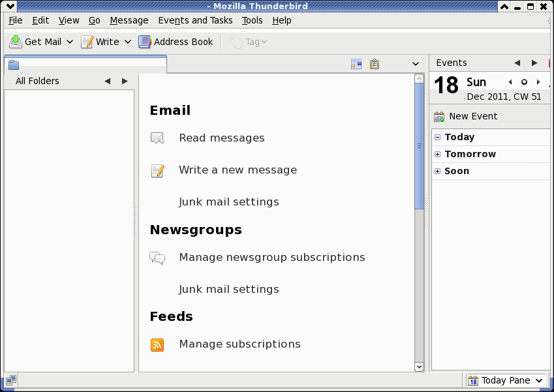Switch to previous folder view arrow

(108, 82)
